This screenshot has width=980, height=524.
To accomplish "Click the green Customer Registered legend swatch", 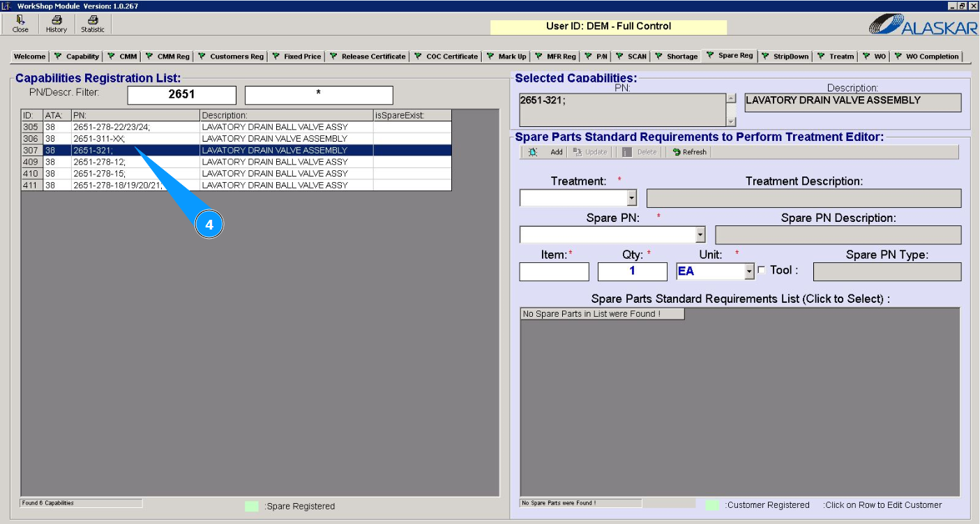I will point(712,504).
